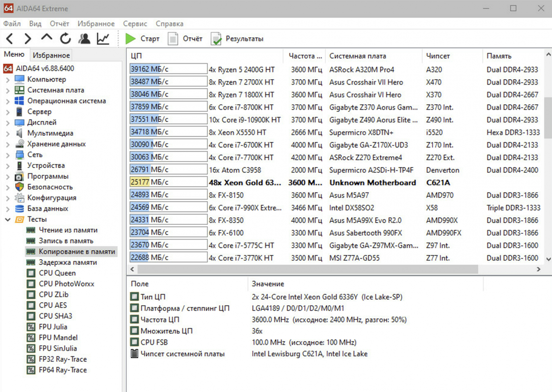Click the CPU ZLib test icon
This screenshot has height=392, width=552.
pos(31,295)
